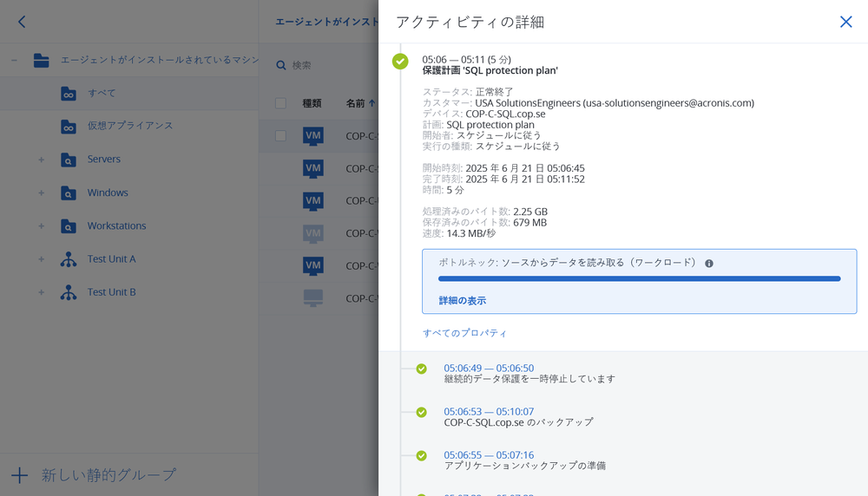
Task: Click the bottleneck blue progress bar
Action: click(x=640, y=278)
